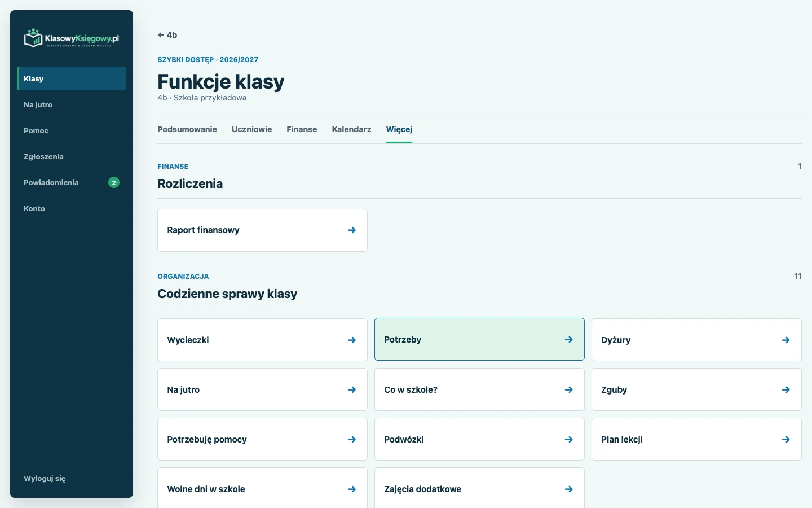Click the arrow icon on Wycieczki card
This screenshot has height=508, width=812.
click(352, 340)
